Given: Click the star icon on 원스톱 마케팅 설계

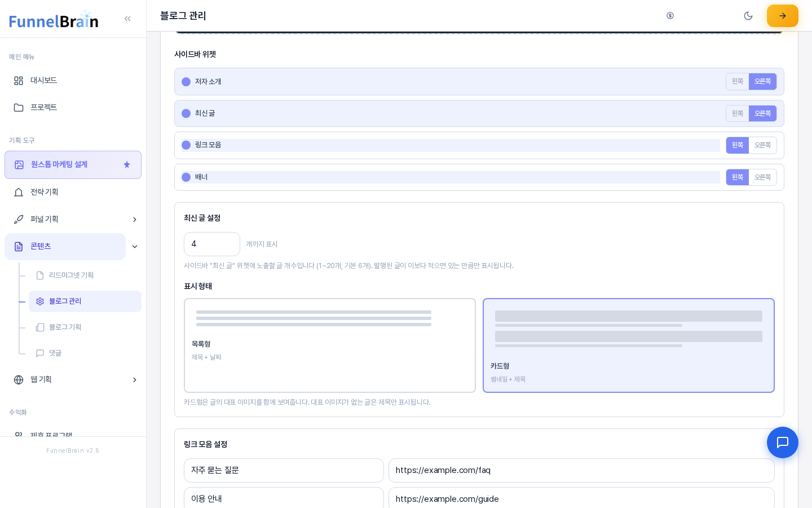Looking at the screenshot, I should point(127,165).
